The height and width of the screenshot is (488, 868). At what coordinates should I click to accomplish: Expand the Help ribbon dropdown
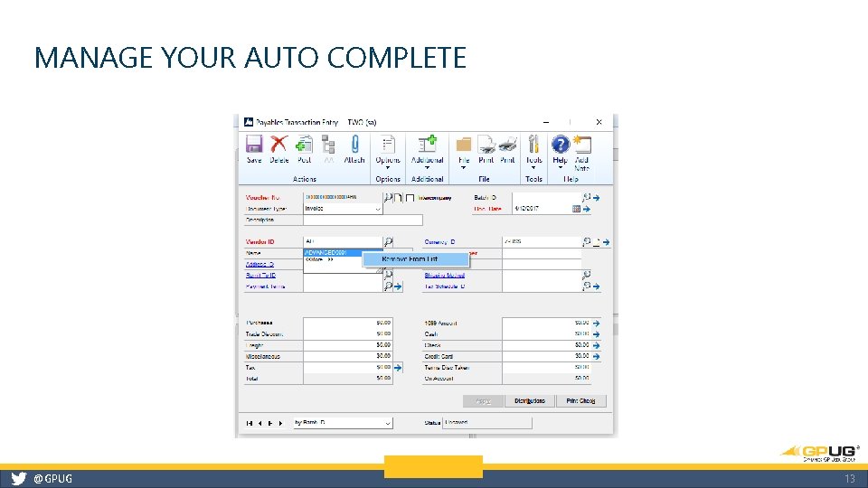(561, 168)
